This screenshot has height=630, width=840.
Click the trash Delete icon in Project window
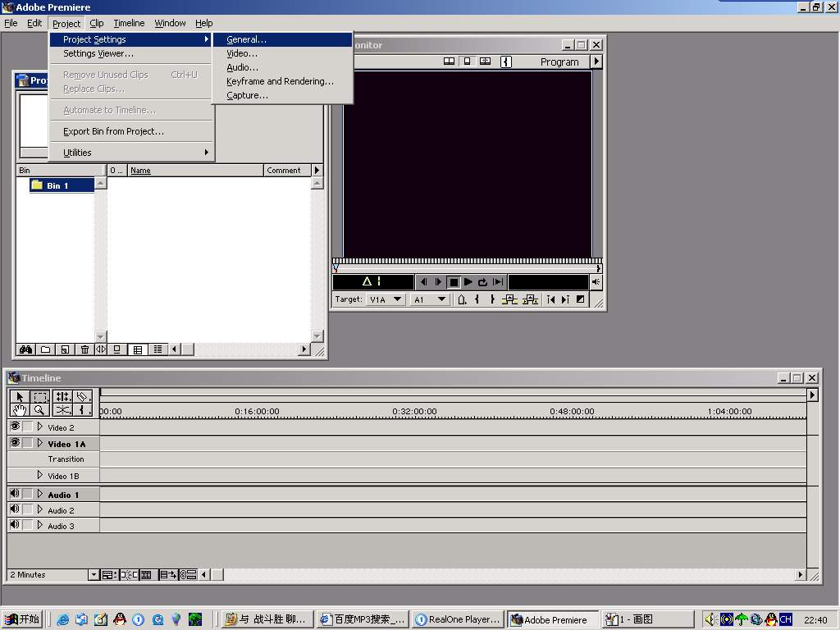coord(84,349)
